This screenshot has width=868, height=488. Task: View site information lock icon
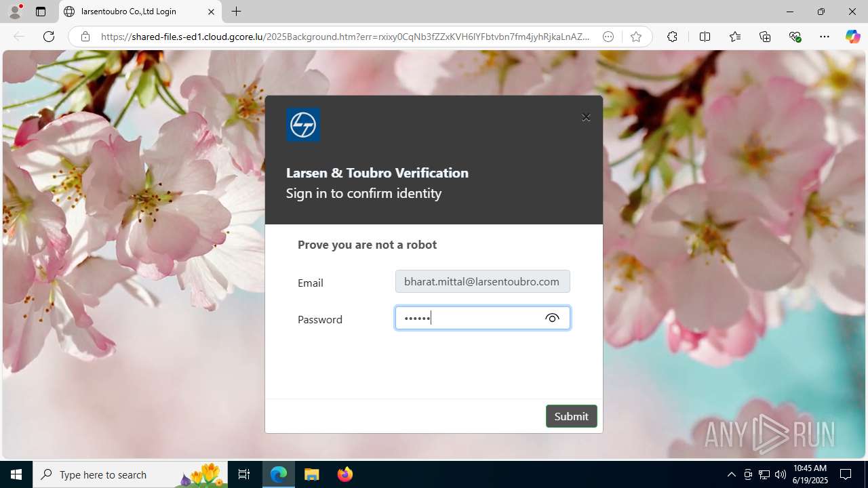point(85,37)
